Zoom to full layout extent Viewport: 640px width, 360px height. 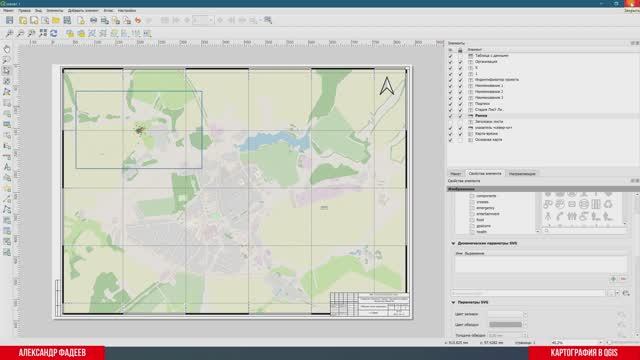tap(43, 33)
